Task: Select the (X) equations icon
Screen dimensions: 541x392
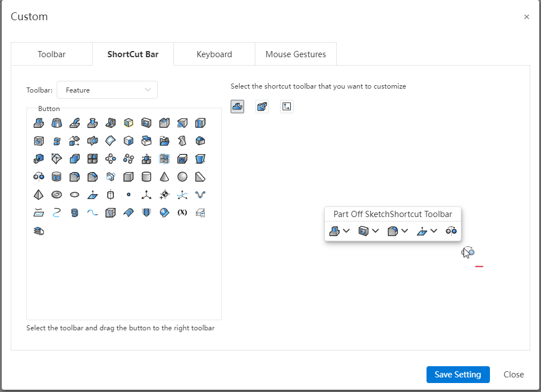Action: 182,213
